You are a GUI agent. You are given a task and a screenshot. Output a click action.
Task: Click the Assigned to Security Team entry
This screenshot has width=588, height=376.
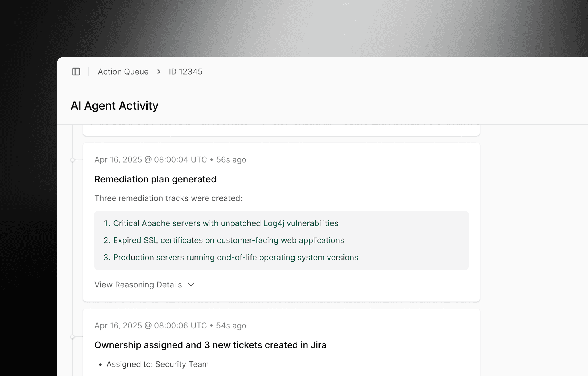coord(158,364)
